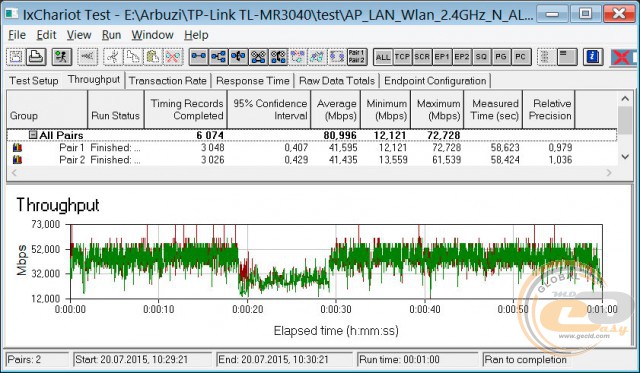The height and width of the screenshot is (373, 640).
Task: Open the Raw Data Totals tab
Action: coord(337,81)
